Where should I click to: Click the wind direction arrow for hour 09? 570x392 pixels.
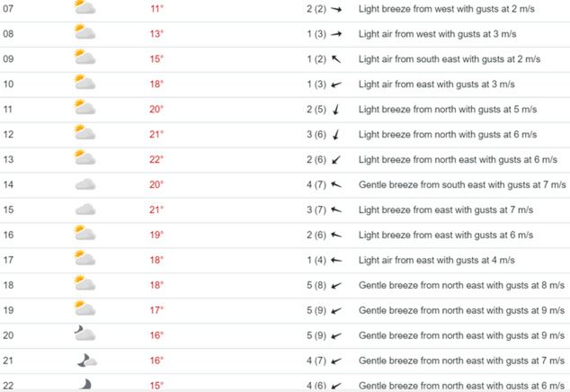(x=338, y=59)
